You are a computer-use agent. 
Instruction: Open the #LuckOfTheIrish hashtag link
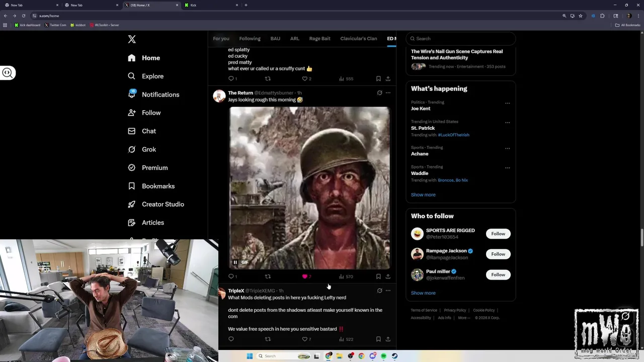(x=453, y=135)
